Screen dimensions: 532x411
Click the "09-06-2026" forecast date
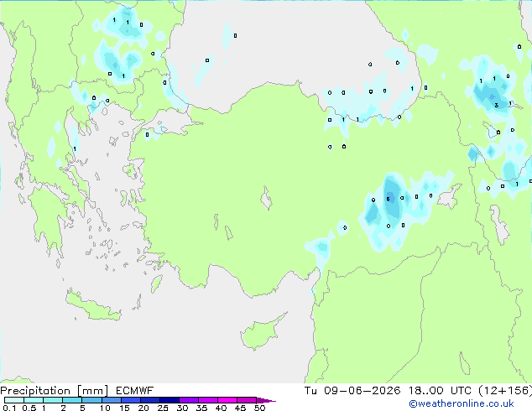pyautogui.click(x=362, y=391)
